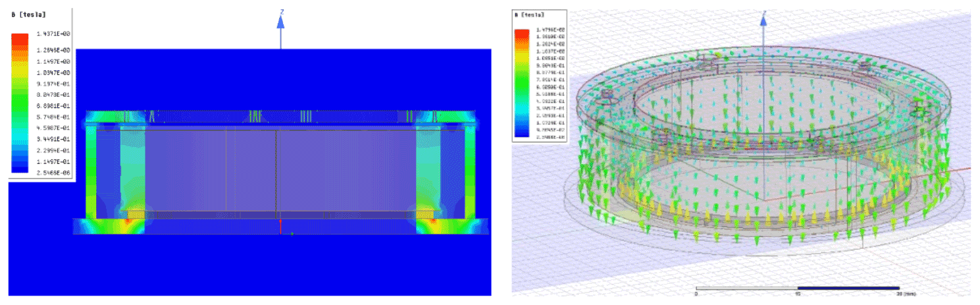Click the right green vertical wall in cross-section
The image size is (980, 305).
point(470,168)
